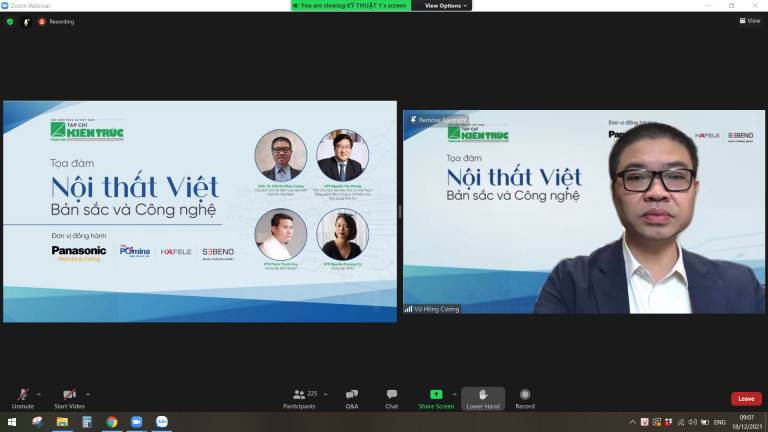
Task: Start recording with the Record button
Action: 525,397
